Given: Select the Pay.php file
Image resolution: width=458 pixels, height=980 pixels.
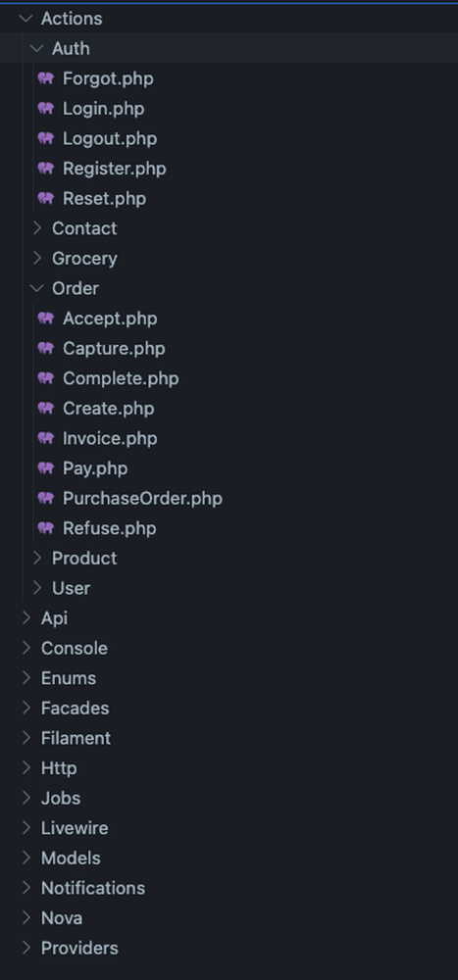Looking at the screenshot, I should 95,468.
